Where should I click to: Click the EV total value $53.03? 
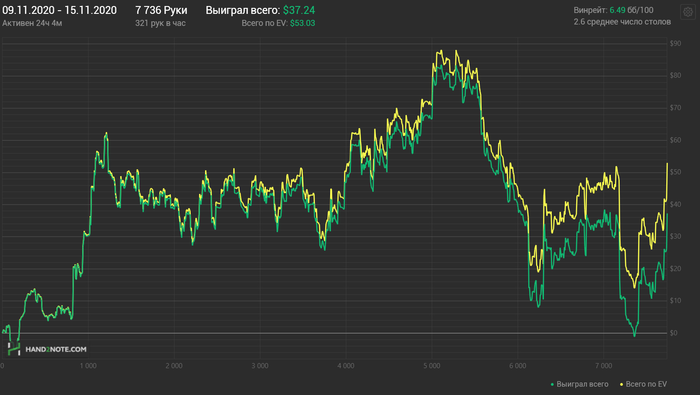click(302, 23)
